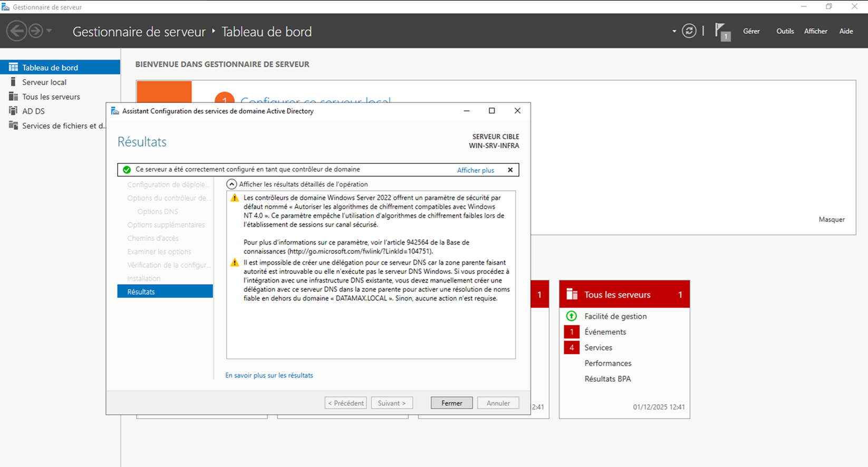Select the Options supplémentaires wizard step
This screenshot has width=868, height=467.
[165, 225]
